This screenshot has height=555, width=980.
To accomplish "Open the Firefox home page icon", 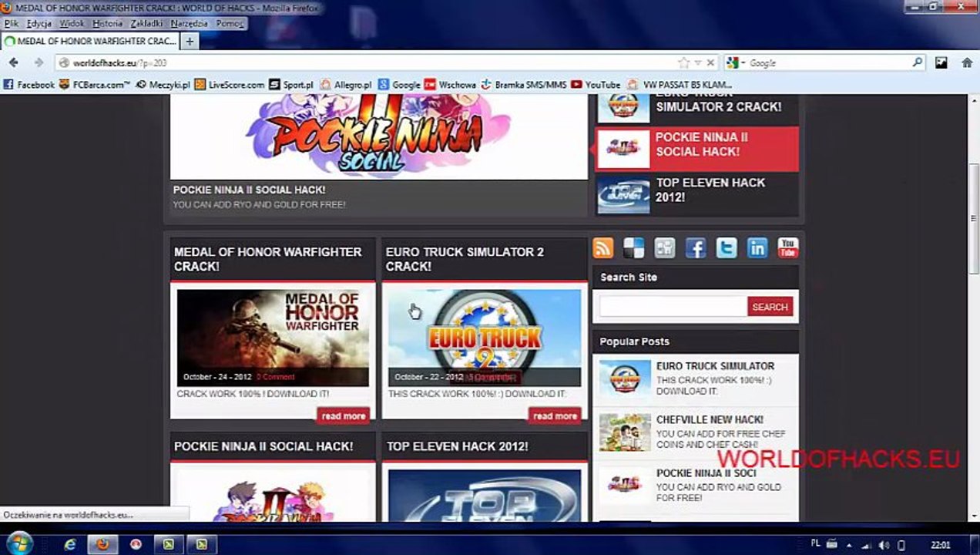I will point(967,63).
